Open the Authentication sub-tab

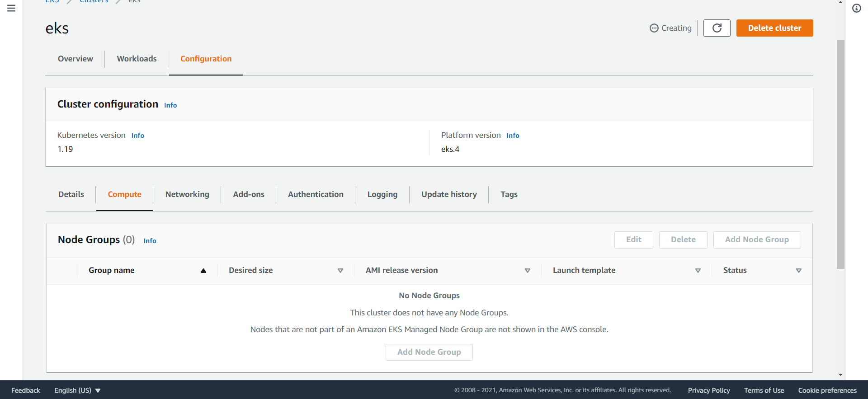[x=316, y=194]
